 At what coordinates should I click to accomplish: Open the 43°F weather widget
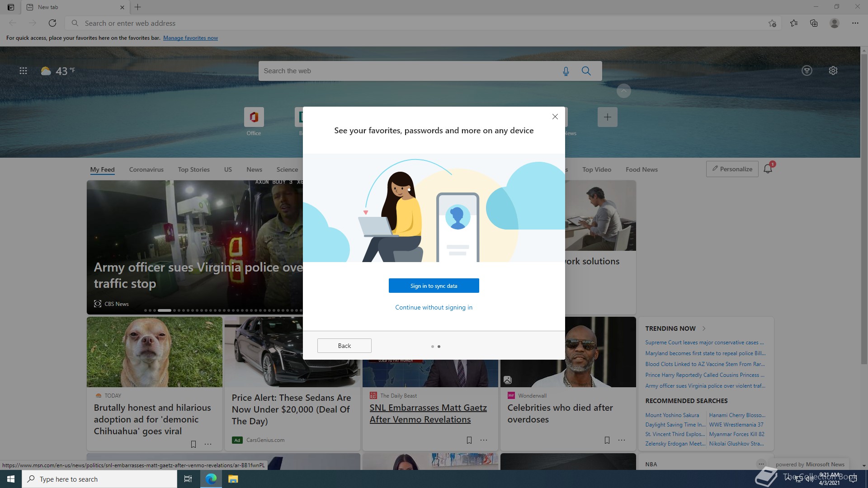point(58,71)
